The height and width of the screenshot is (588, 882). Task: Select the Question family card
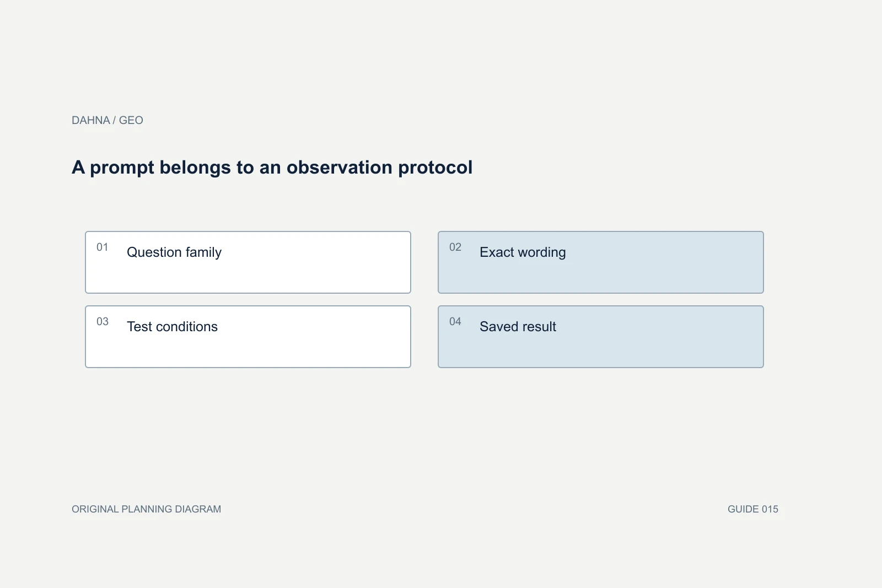pos(248,262)
